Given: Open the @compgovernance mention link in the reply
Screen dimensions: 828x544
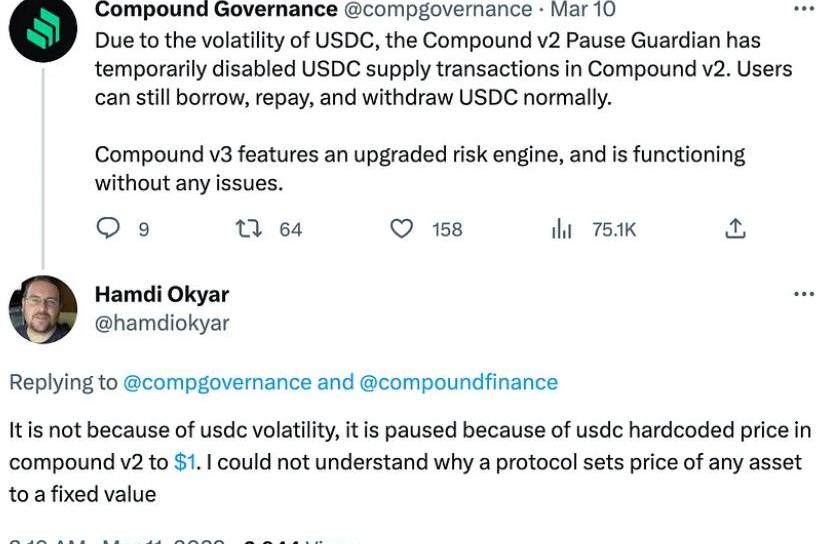Looking at the screenshot, I should [x=217, y=382].
